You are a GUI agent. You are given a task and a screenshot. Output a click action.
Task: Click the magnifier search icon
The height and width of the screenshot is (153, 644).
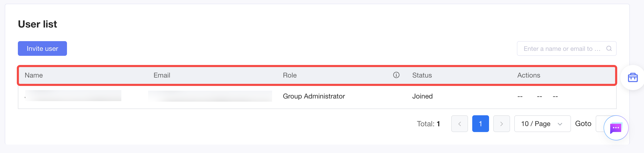point(609,48)
